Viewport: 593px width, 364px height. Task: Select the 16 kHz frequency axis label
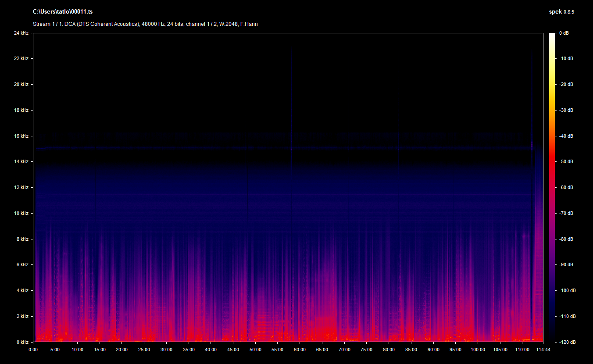point(21,136)
